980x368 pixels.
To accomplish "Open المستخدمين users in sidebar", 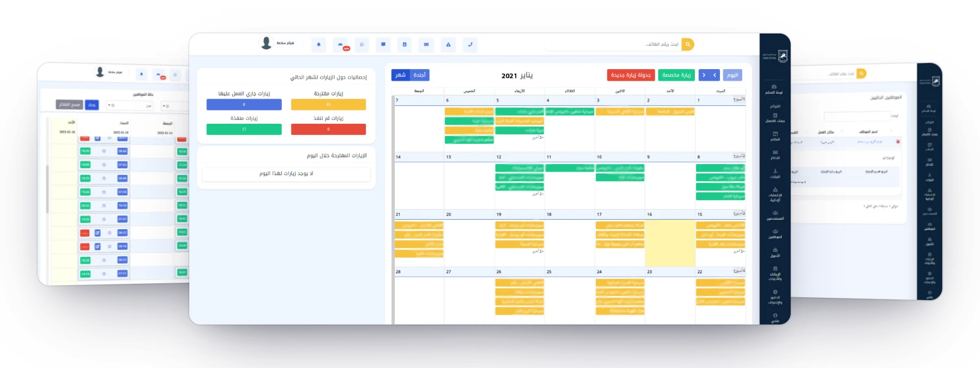I will pyautogui.click(x=775, y=216).
